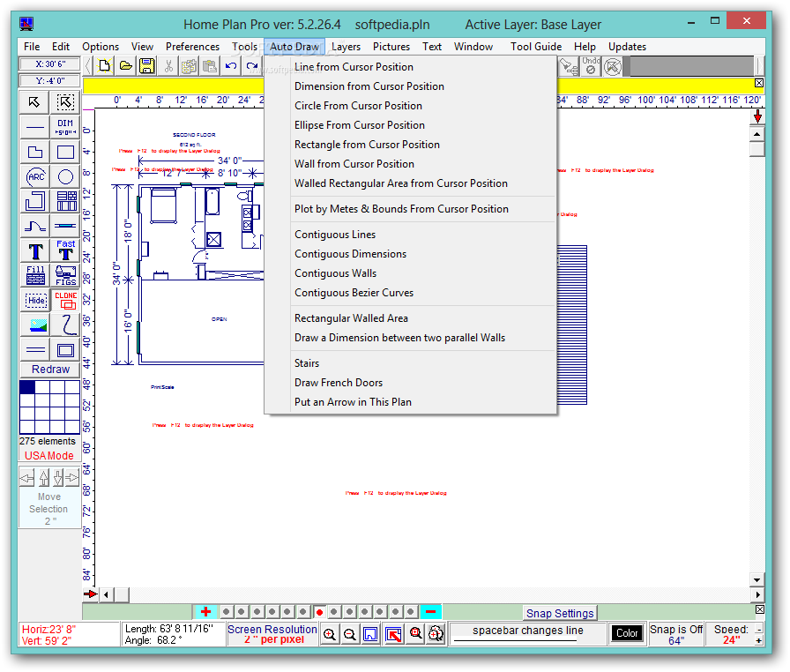Choose the DIM dimension tool
Screen dimensions: 790x672
[x=65, y=127]
